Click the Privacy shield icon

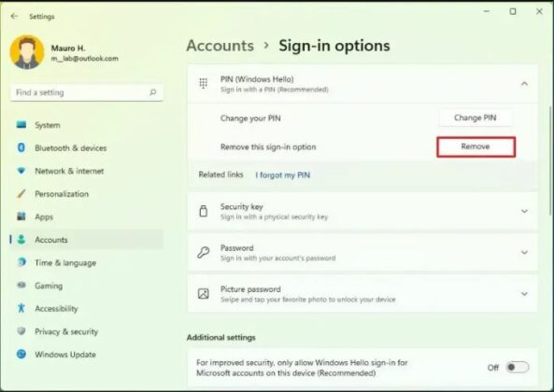21,331
